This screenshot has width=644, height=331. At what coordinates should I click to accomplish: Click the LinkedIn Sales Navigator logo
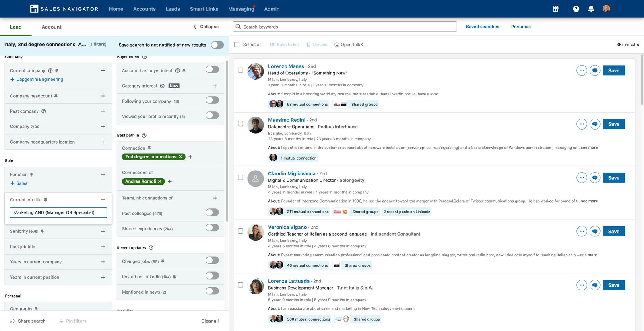(64, 9)
